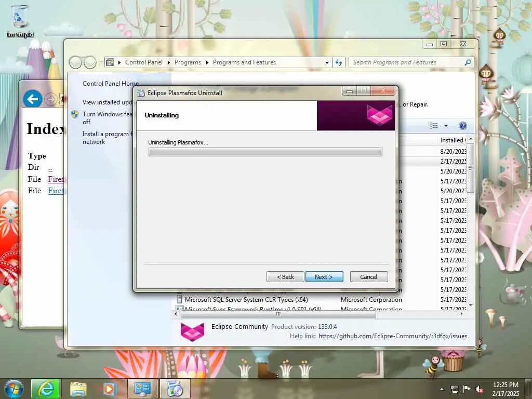Open Windows Media Player taskbar icon
This screenshot has height=399, width=532.
coord(109,389)
